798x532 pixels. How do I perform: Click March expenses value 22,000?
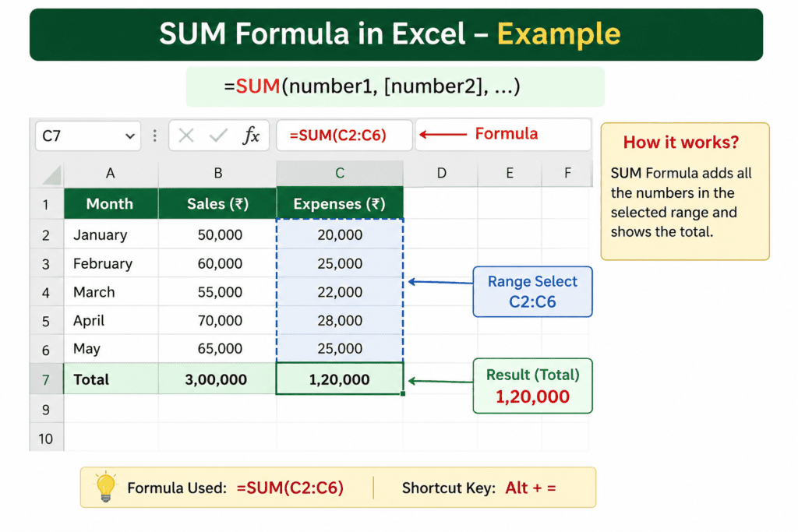(340, 292)
